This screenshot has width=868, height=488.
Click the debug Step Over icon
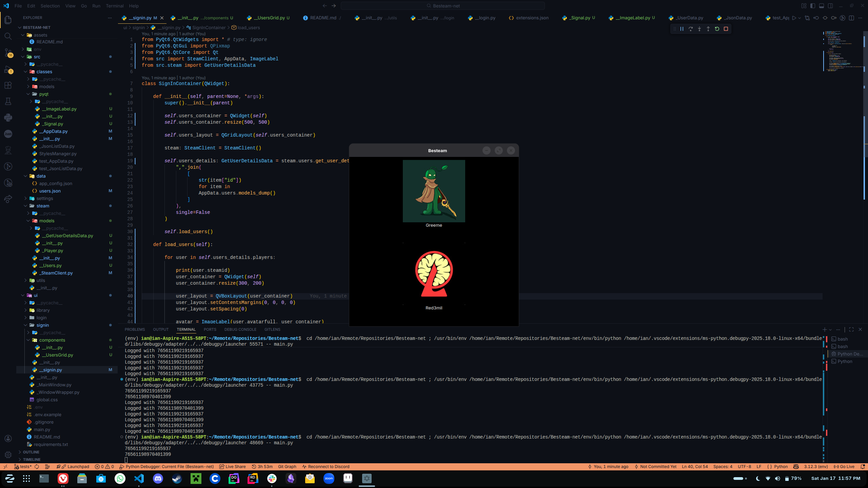point(690,29)
